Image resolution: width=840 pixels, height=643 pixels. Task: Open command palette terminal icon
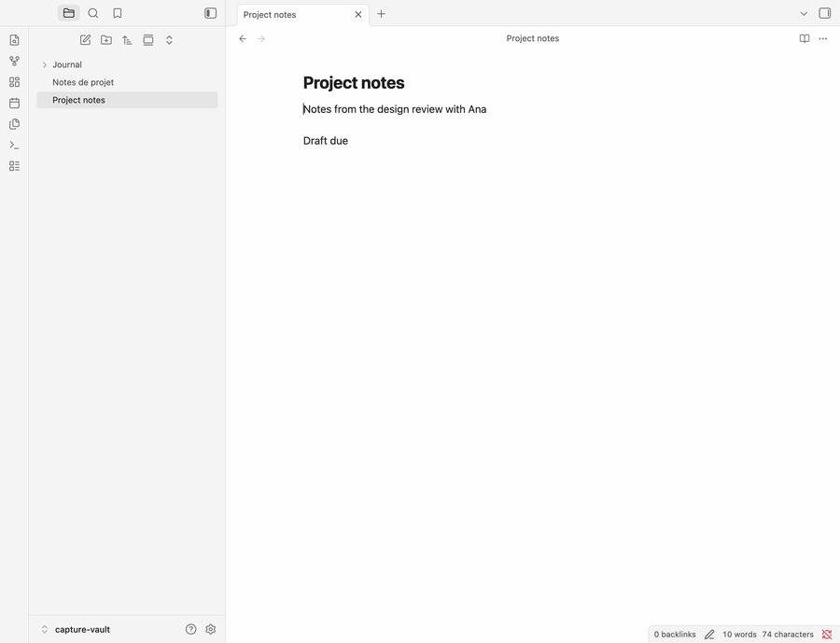click(x=14, y=146)
